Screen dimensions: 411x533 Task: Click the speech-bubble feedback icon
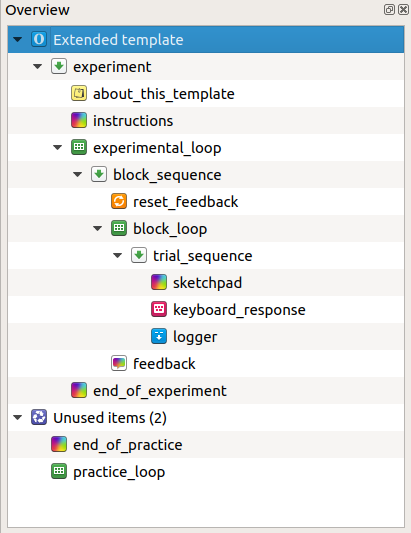pos(119,363)
